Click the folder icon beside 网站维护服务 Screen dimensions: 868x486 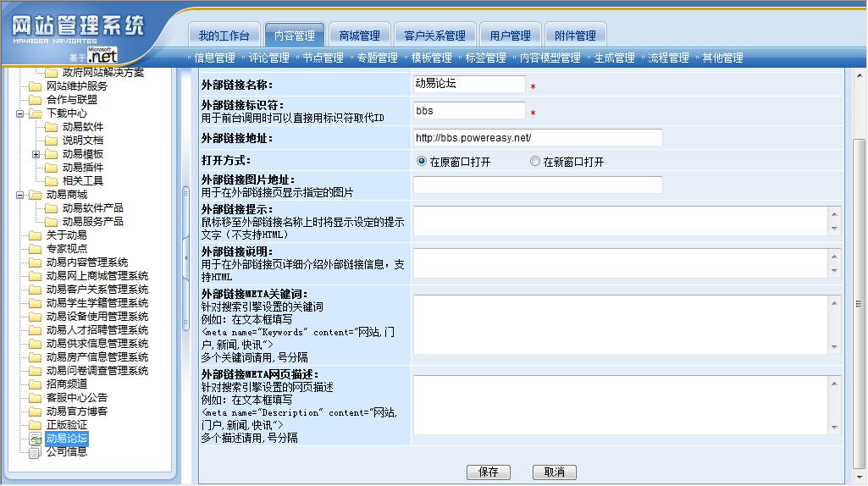35,86
